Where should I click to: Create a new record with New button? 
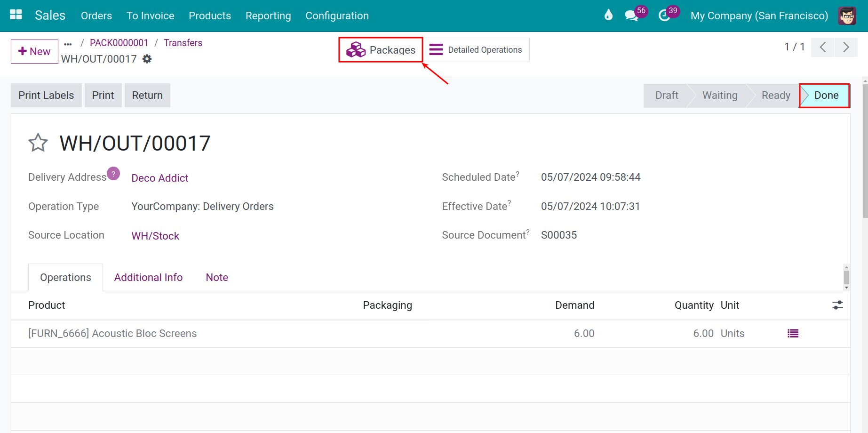coord(34,51)
